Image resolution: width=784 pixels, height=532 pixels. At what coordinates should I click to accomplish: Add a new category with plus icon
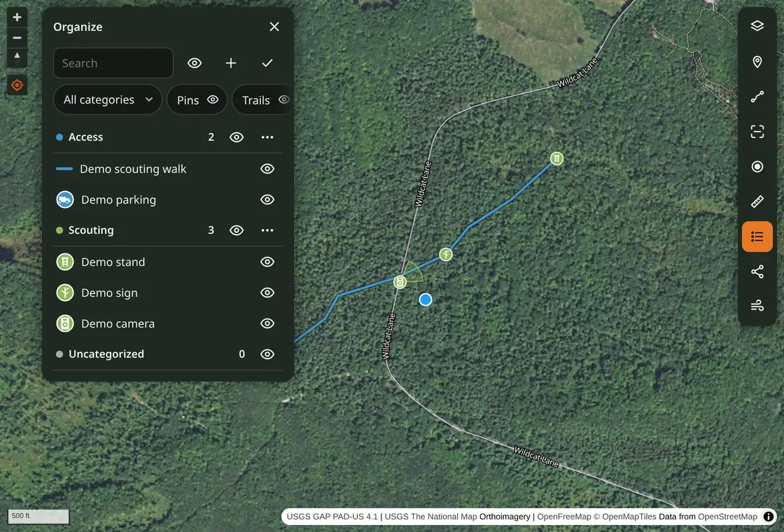pyautogui.click(x=231, y=63)
